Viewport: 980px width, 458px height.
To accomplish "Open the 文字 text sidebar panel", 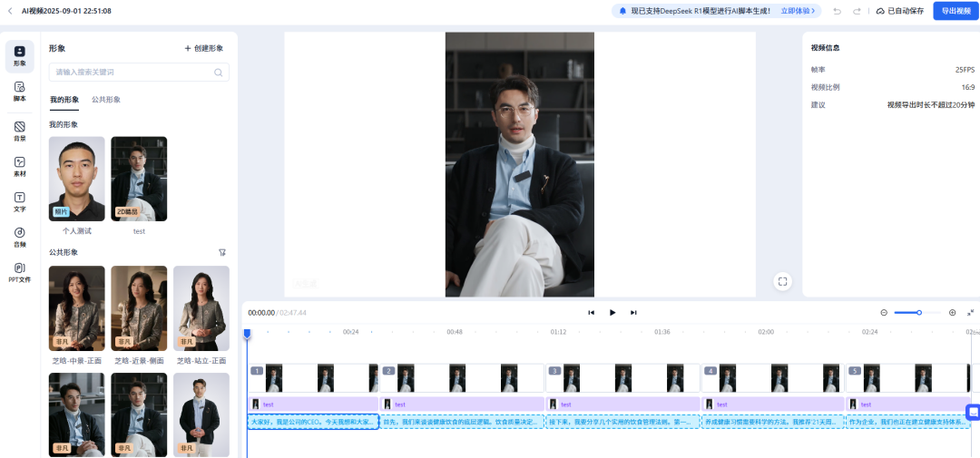I will pos(19,202).
